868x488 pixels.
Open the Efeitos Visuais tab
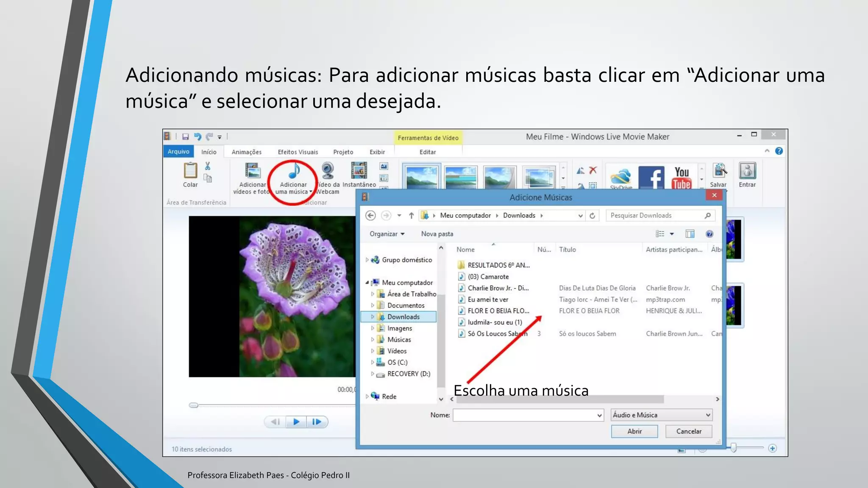tap(298, 152)
